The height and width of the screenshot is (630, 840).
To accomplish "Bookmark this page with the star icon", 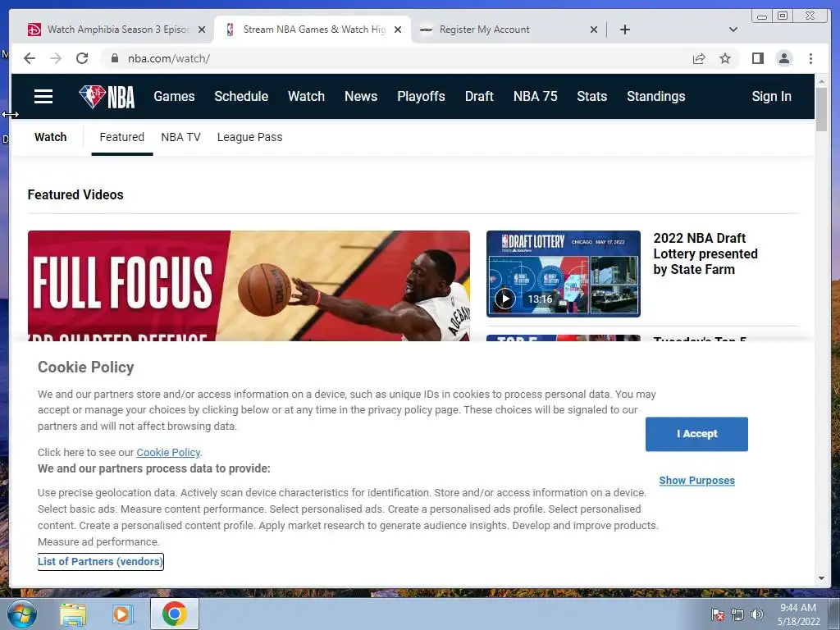I will [725, 58].
